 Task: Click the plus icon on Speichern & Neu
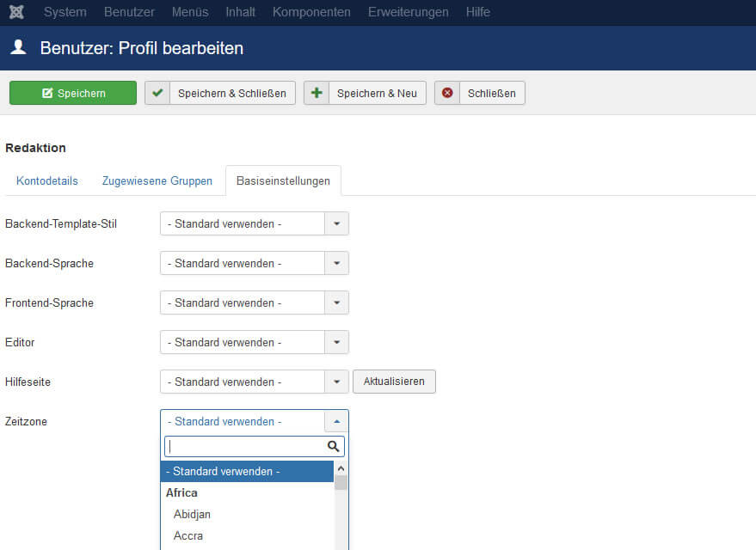click(x=316, y=93)
